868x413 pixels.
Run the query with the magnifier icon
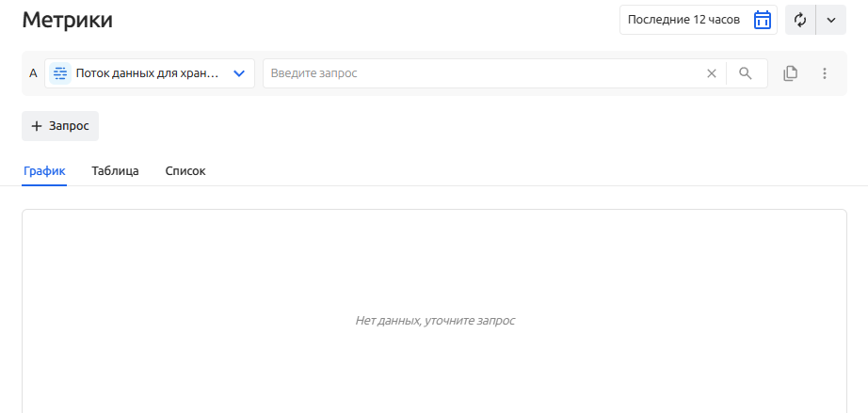click(x=746, y=73)
